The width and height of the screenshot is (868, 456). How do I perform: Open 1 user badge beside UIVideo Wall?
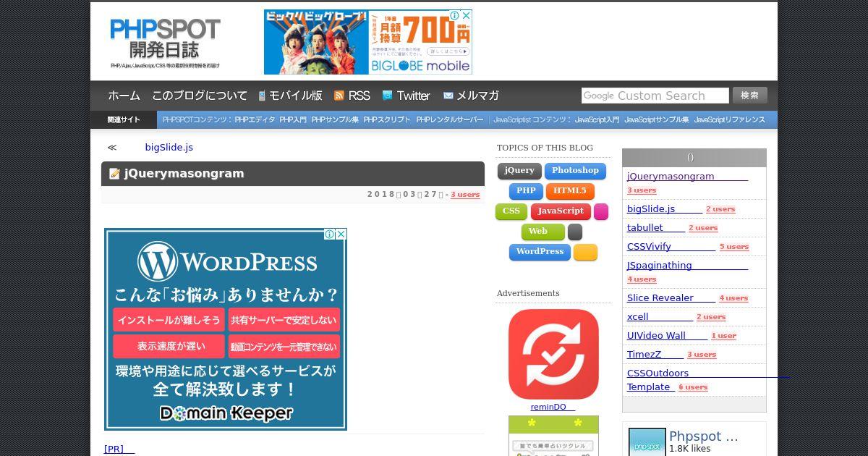(x=724, y=336)
